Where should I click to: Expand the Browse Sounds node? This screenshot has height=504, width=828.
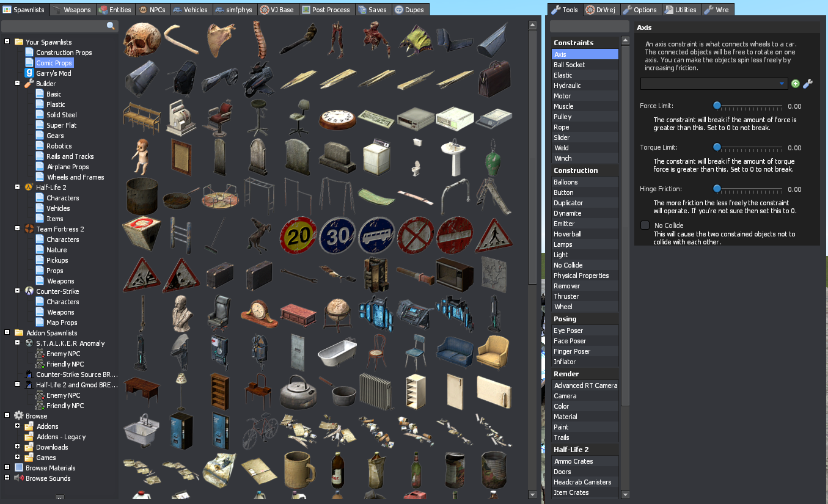(7, 478)
